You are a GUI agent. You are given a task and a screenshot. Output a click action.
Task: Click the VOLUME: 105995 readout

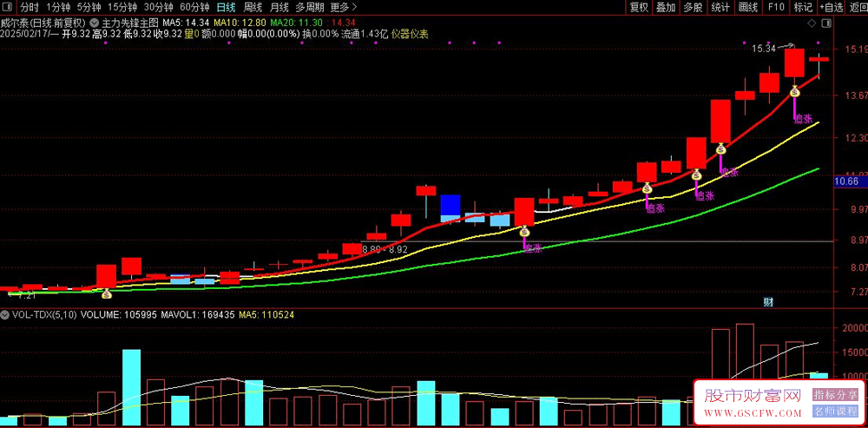click(x=118, y=314)
